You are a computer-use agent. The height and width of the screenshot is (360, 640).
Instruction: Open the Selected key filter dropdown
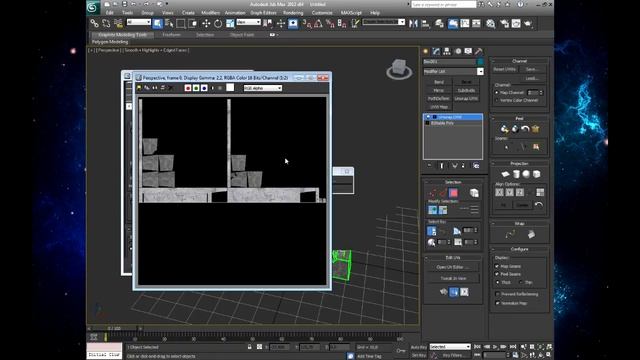click(x=450, y=347)
